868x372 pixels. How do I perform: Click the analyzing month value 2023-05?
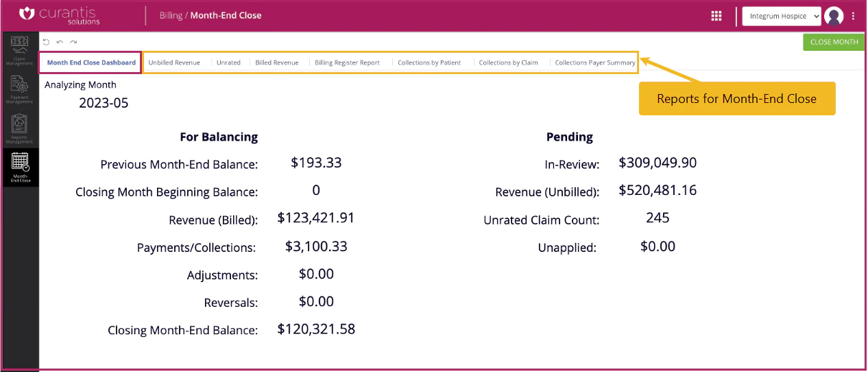point(104,104)
